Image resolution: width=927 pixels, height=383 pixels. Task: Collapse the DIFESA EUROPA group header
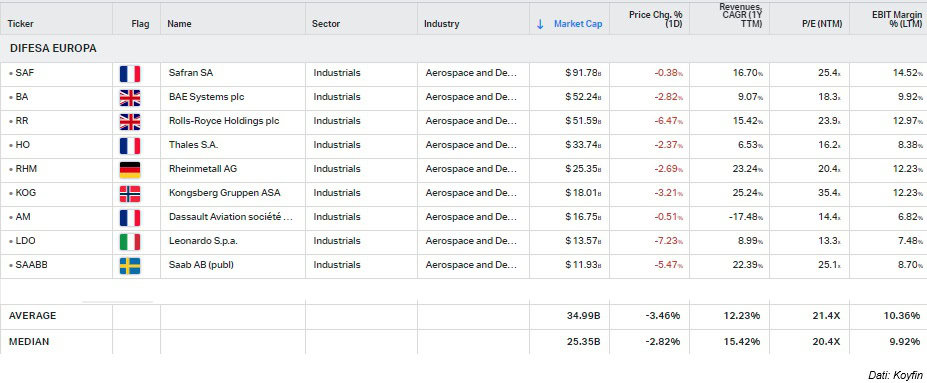[53, 48]
